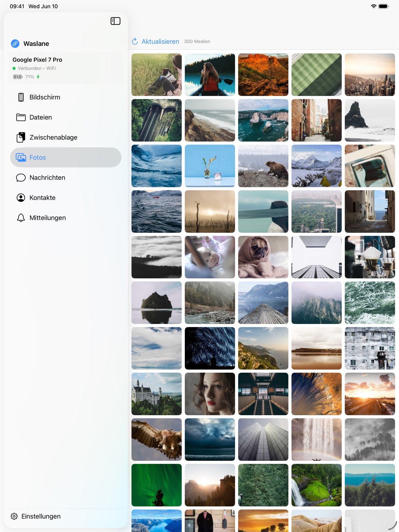399x532 pixels.
Task: Click the Waslane link logo icon
Action: (15, 43)
